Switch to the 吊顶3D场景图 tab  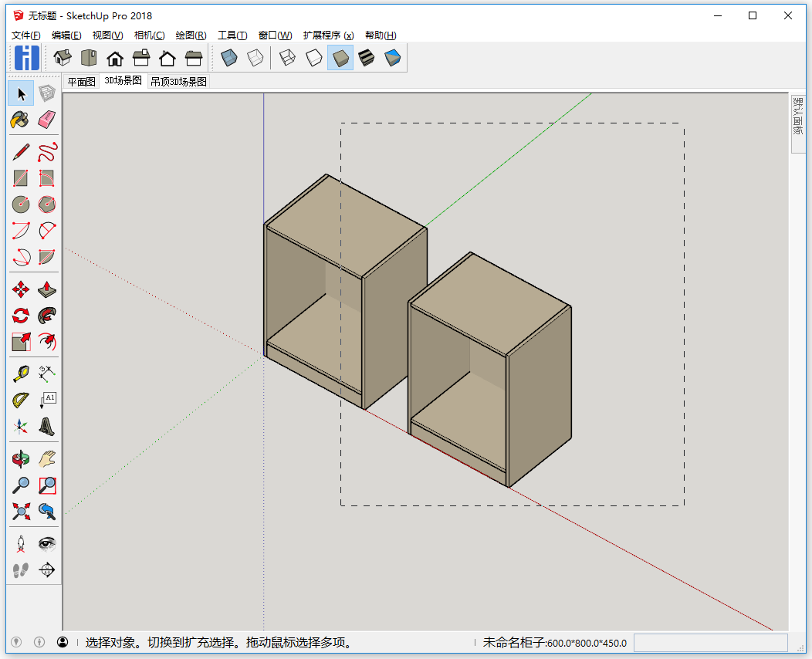coord(178,82)
